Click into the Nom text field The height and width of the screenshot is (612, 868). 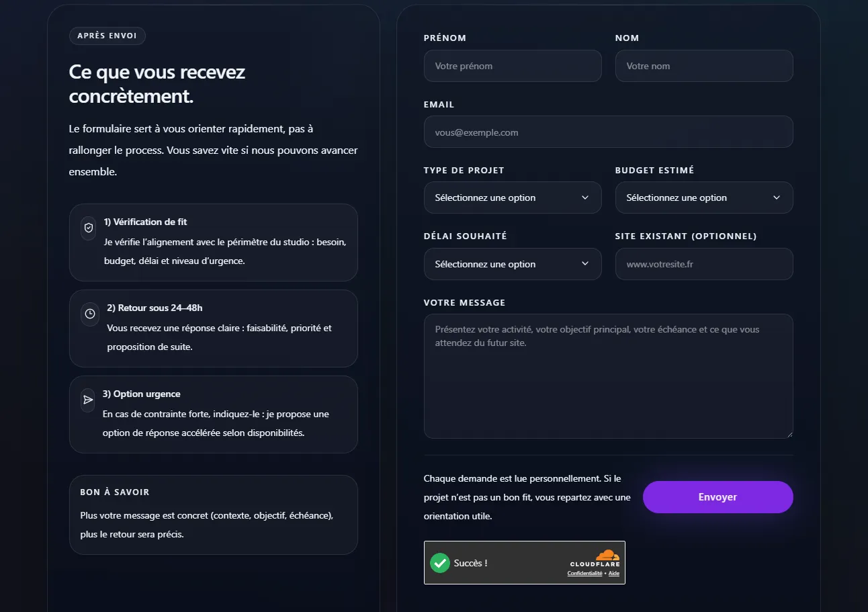point(703,66)
